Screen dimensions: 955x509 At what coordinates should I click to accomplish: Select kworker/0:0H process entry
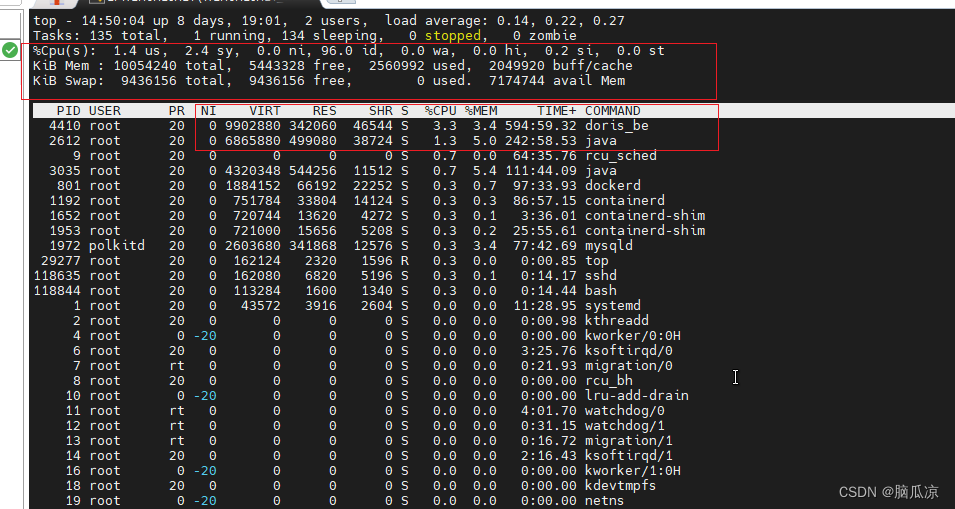(633, 335)
